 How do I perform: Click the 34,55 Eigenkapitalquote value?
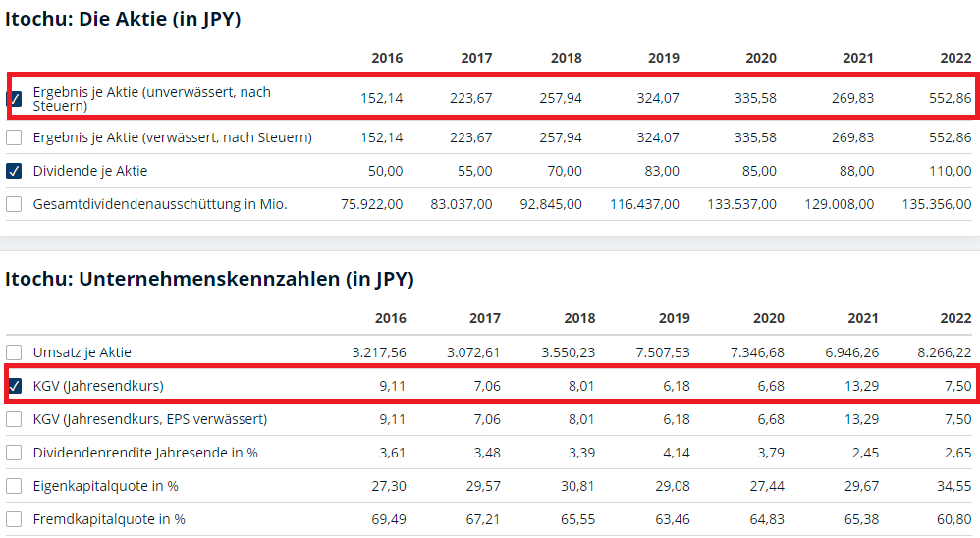click(953, 486)
